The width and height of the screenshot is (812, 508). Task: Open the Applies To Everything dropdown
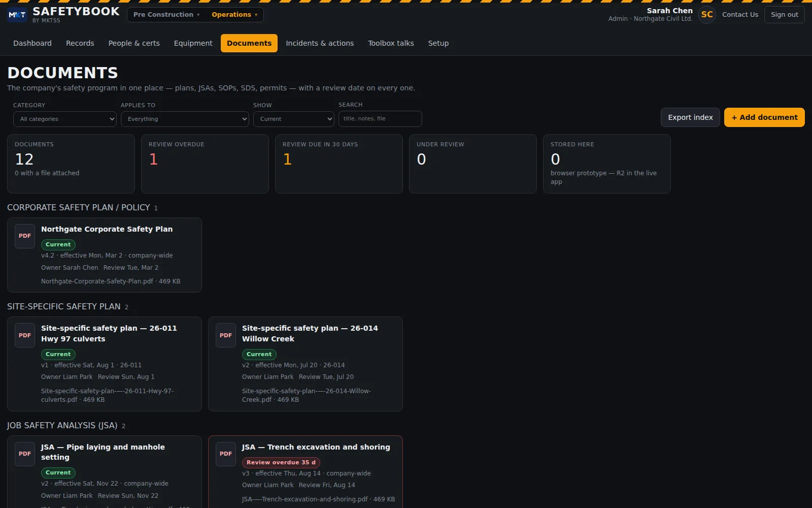185,119
